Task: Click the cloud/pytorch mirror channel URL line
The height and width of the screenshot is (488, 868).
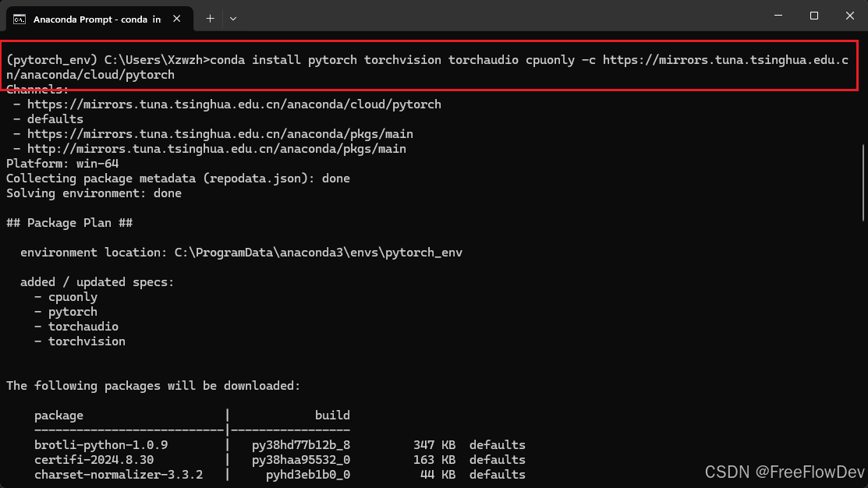Action: click(227, 104)
